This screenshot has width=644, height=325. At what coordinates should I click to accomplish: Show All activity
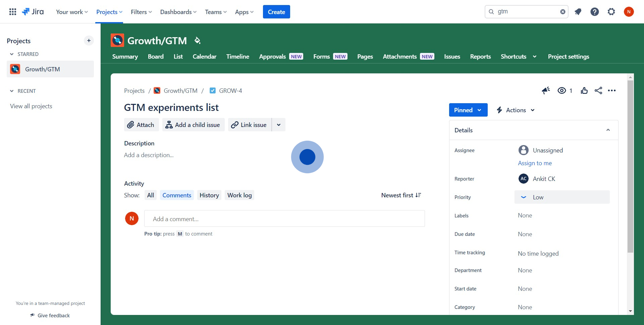[151, 195]
